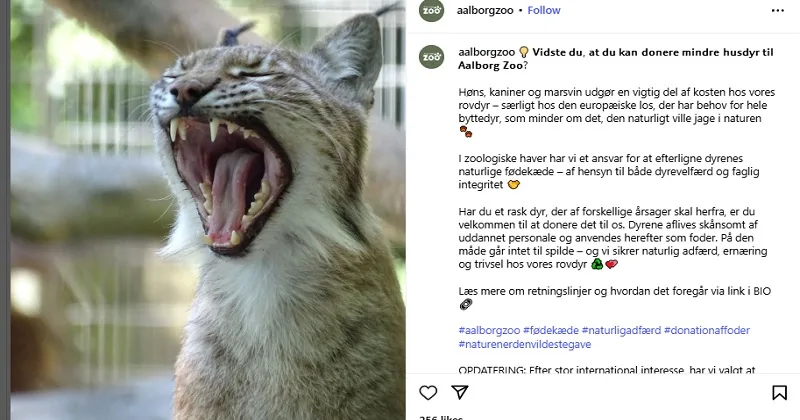Open the #donationaffoder hashtag
The image size is (800, 420).
pos(707,330)
